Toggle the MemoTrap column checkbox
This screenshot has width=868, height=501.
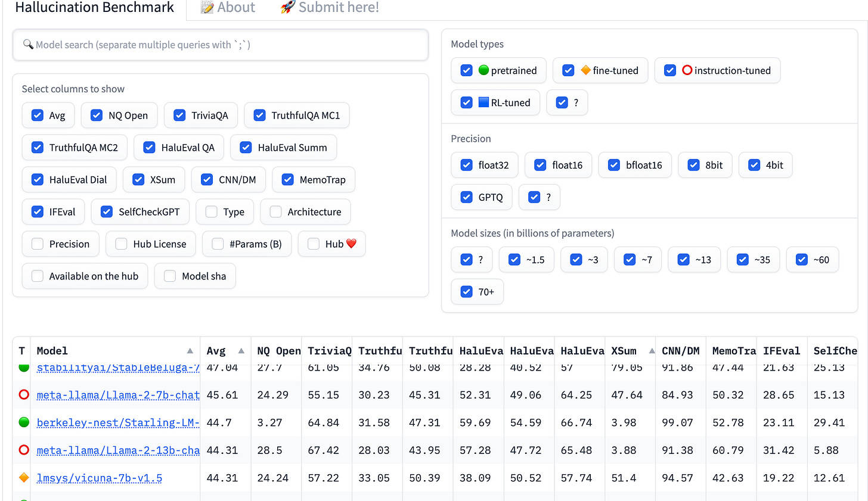pyautogui.click(x=288, y=180)
